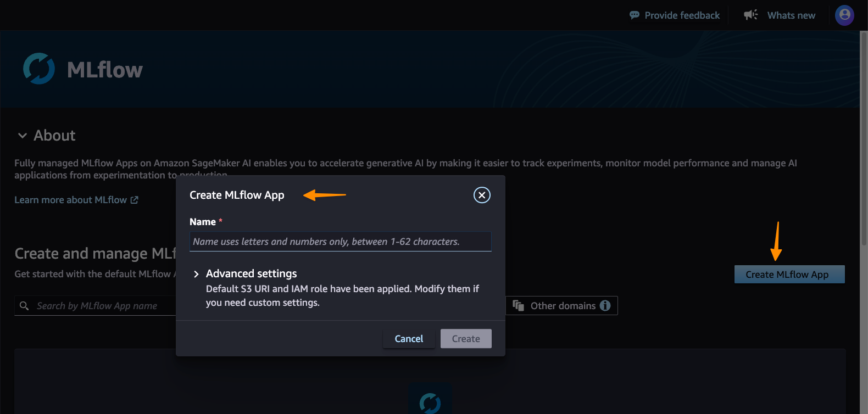The image size is (868, 414).
Task: Click the MLflow header title text
Action: point(105,70)
